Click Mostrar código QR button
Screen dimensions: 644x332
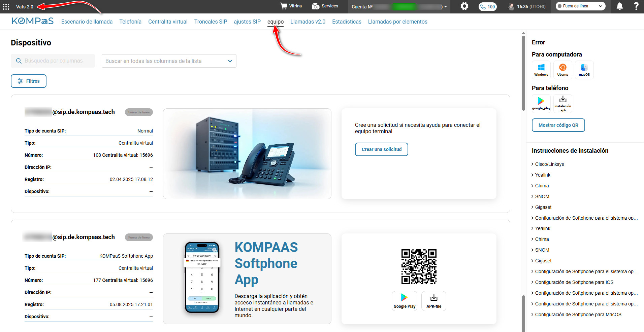tap(558, 125)
